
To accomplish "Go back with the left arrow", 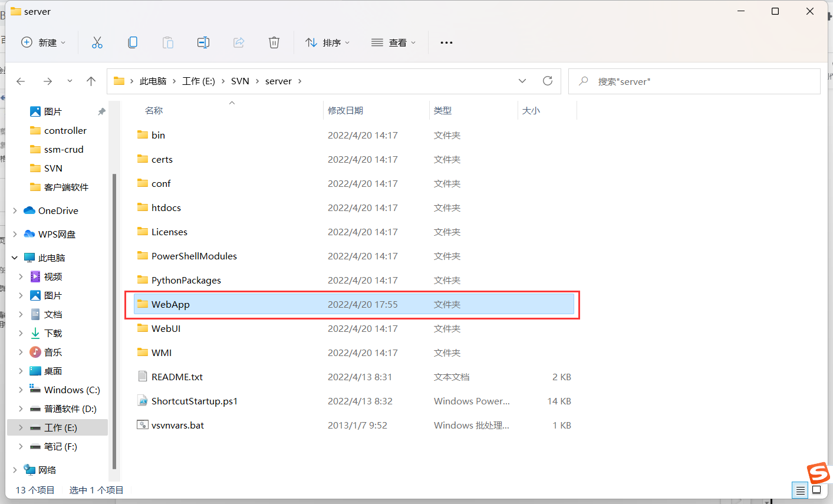I will pos(21,81).
